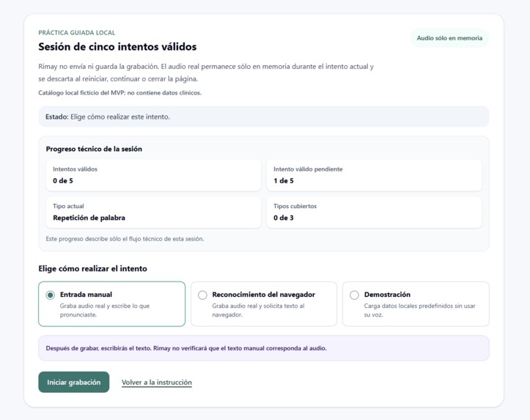The image size is (530, 420).
Task: Click Intento válido pendiente 1 de 5 card
Action: point(374,175)
